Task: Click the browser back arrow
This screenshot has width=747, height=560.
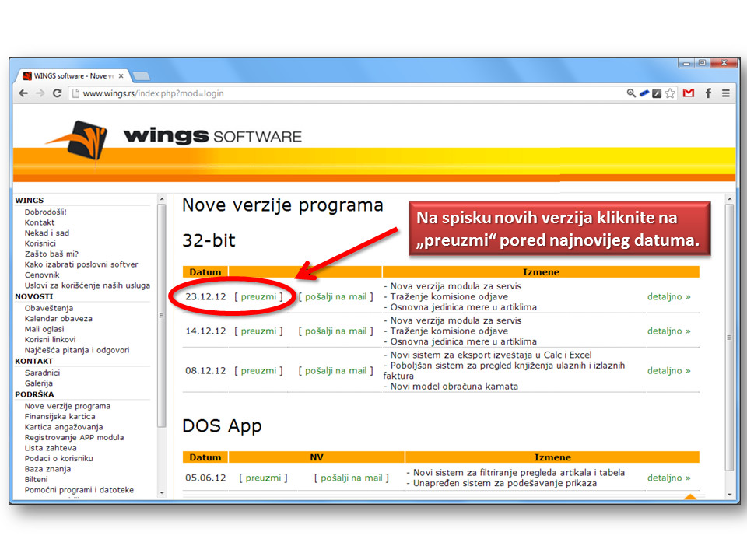Action: [23, 93]
